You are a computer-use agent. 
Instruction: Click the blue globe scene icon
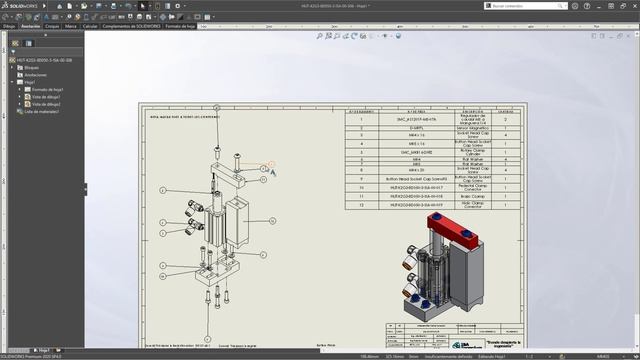pyautogui.click(x=398, y=36)
